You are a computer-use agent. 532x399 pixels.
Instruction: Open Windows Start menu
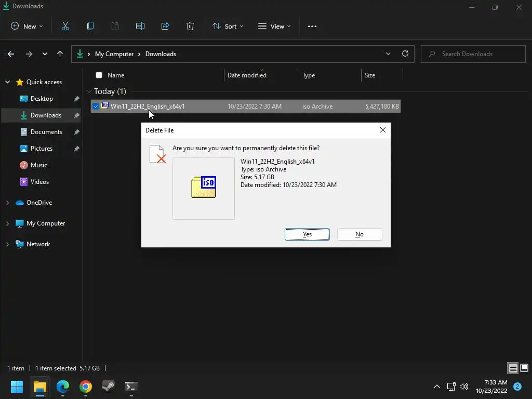pos(17,387)
